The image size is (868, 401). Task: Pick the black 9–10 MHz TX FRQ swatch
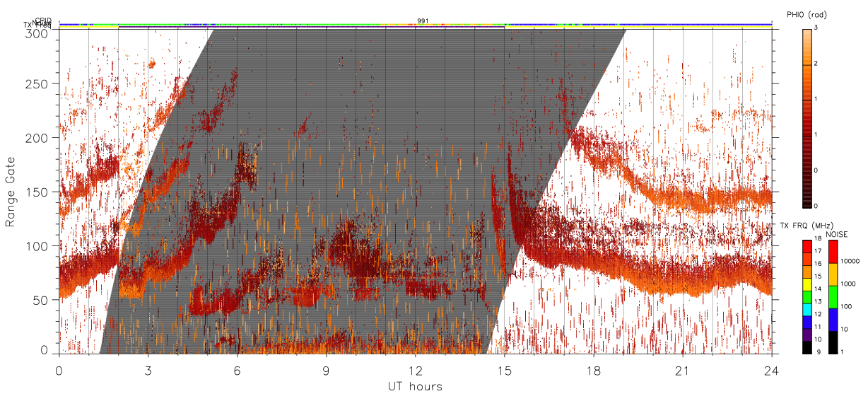coord(807,347)
